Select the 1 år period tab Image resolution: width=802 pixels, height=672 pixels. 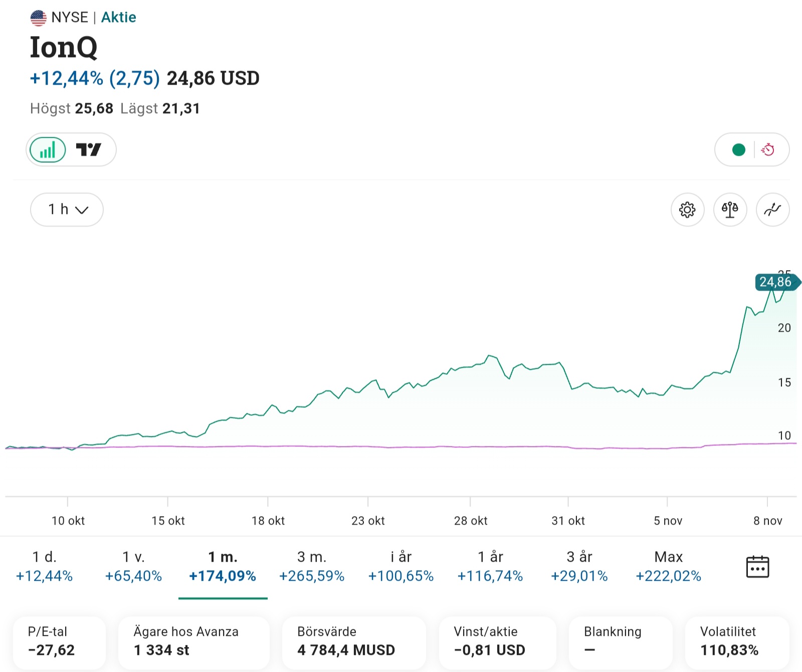click(x=490, y=567)
